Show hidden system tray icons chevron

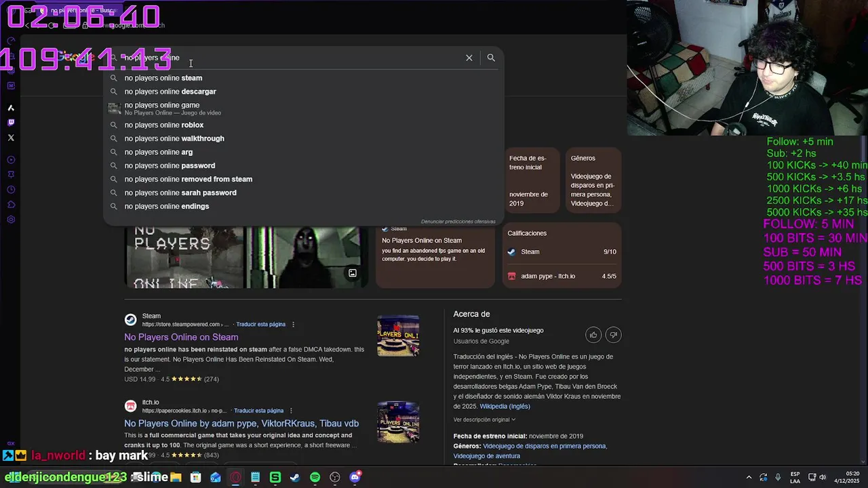point(749,477)
